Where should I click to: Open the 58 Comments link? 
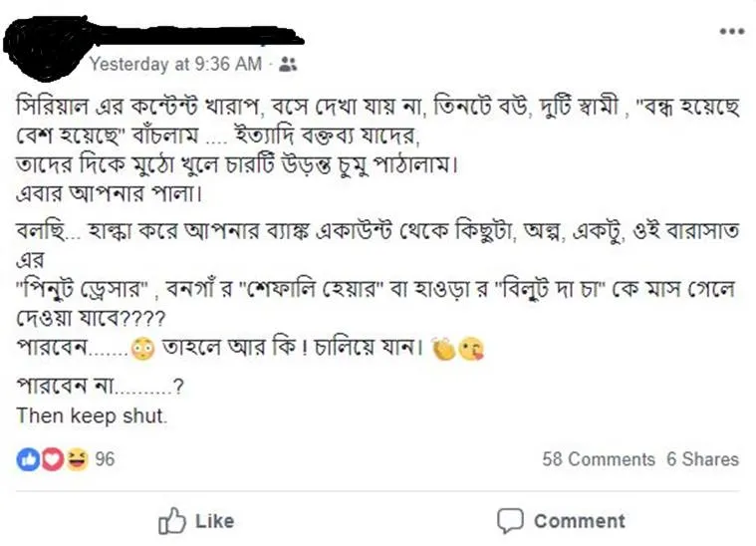(x=599, y=459)
